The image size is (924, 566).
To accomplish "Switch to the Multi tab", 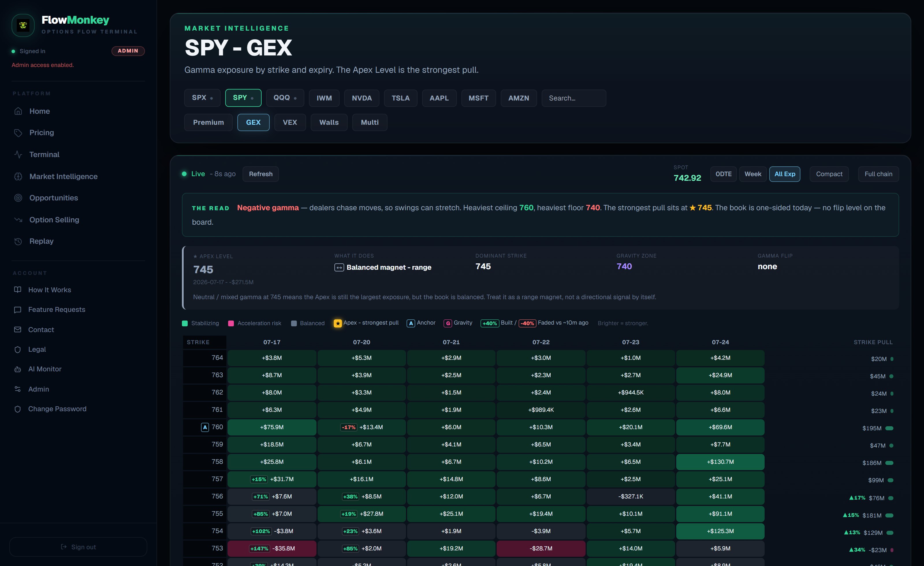I will pos(370,122).
